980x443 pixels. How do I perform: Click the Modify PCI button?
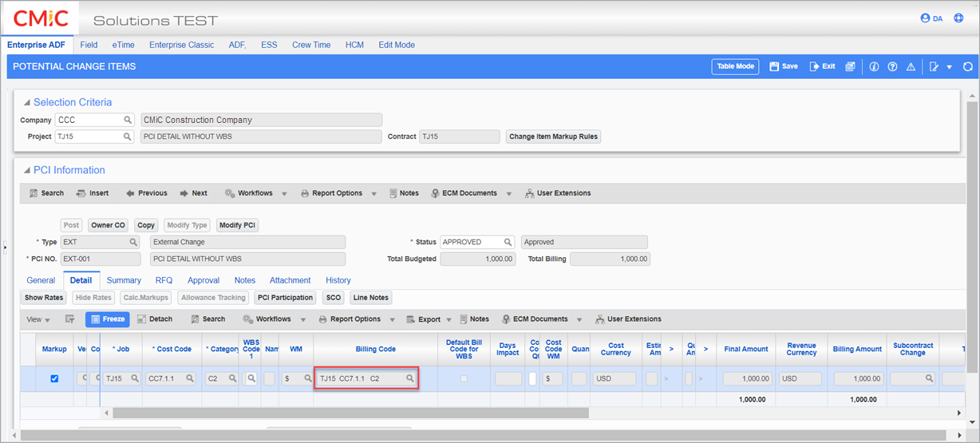(x=238, y=225)
